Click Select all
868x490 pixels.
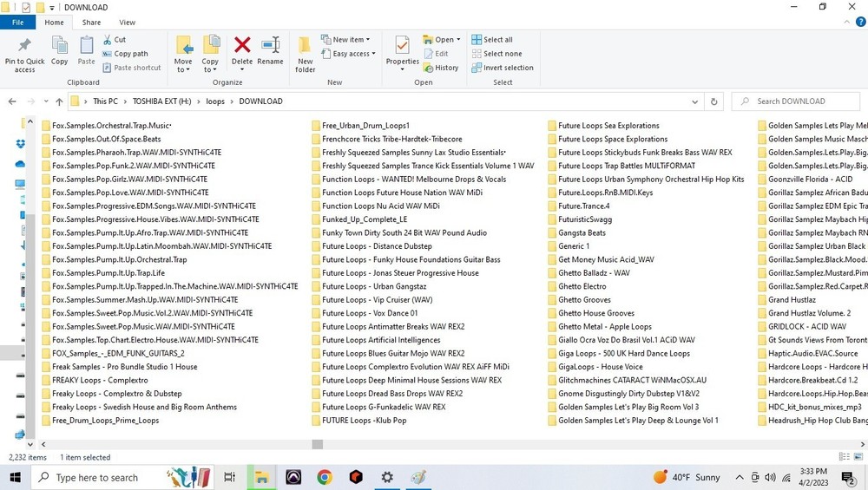(x=492, y=40)
